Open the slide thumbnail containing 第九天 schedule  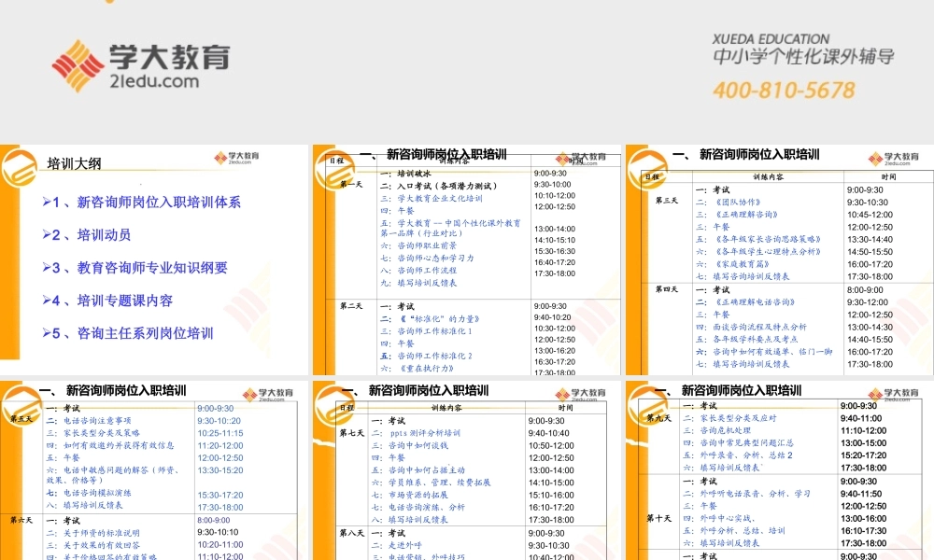point(780,470)
